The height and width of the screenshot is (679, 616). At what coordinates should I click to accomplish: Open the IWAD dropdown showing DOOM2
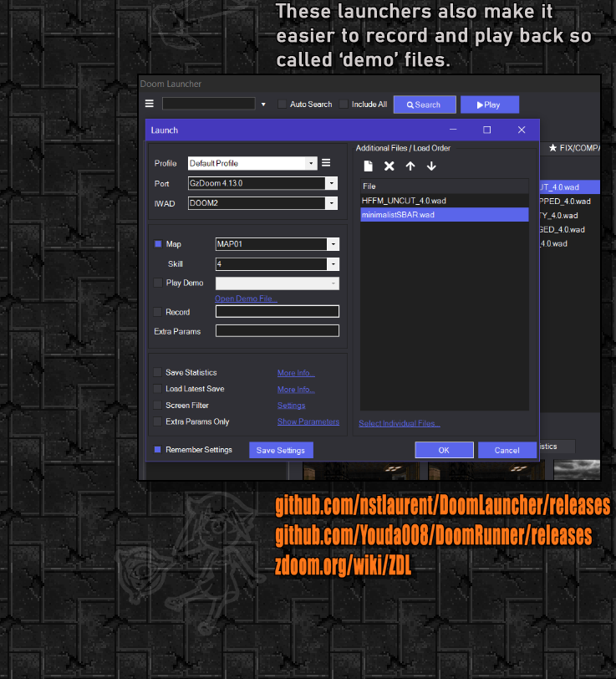click(x=332, y=203)
